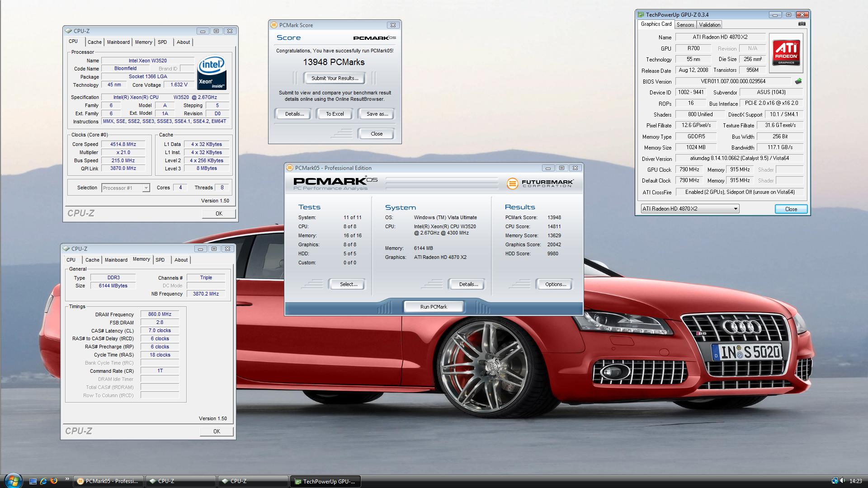The image size is (868, 488).
Task: Click Submit Your Results button
Action: click(335, 78)
